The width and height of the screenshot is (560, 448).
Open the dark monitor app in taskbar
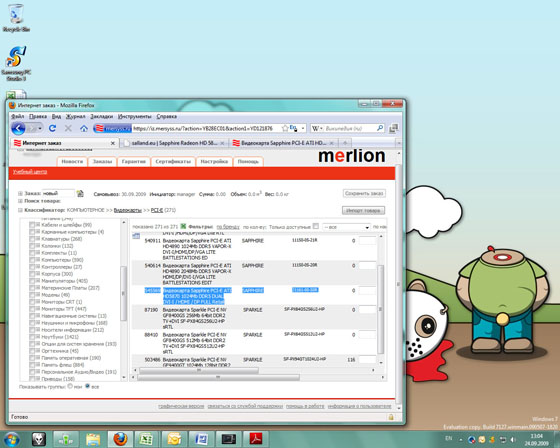point(229,439)
